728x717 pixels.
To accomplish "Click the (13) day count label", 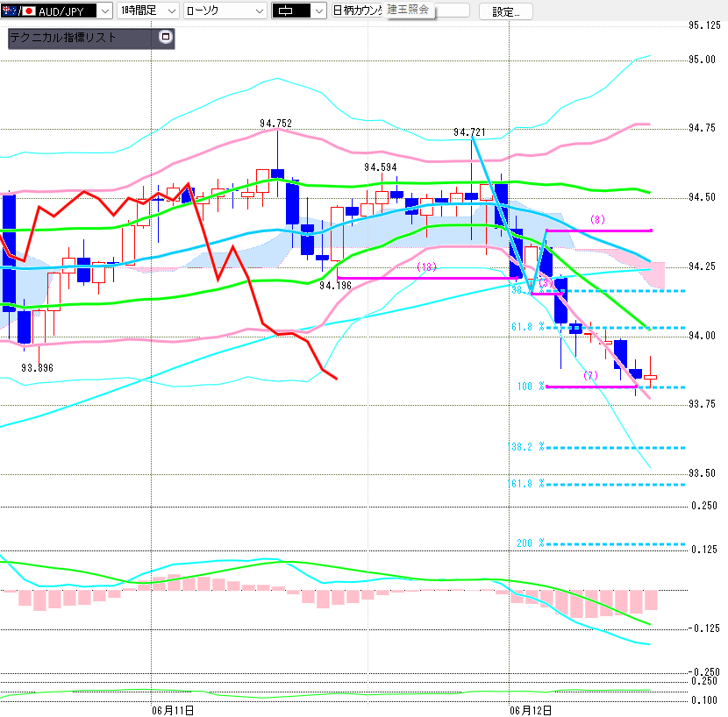I will pos(426,266).
